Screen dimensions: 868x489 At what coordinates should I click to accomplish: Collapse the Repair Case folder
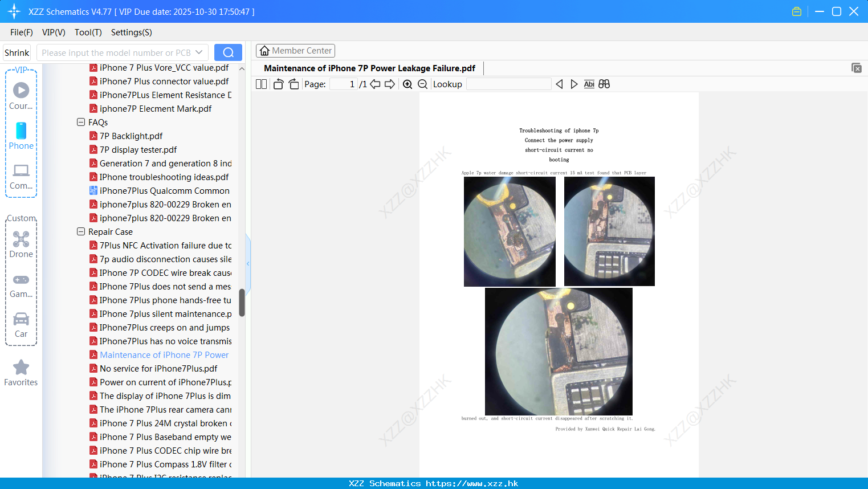click(81, 231)
